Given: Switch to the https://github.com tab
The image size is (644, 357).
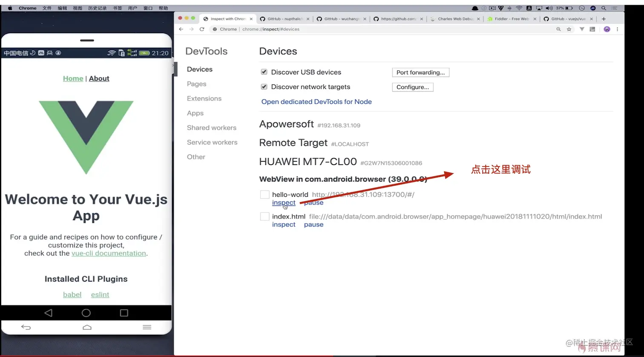Looking at the screenshot, I should [398, 19].
